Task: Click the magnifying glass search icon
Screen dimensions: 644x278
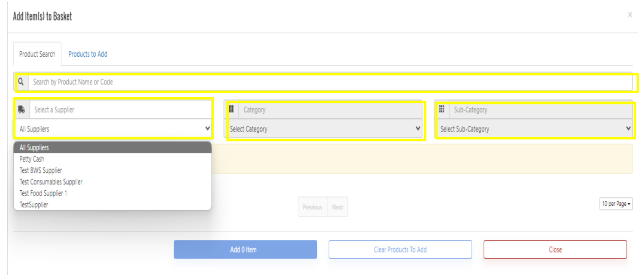Action: click(21, 82)
